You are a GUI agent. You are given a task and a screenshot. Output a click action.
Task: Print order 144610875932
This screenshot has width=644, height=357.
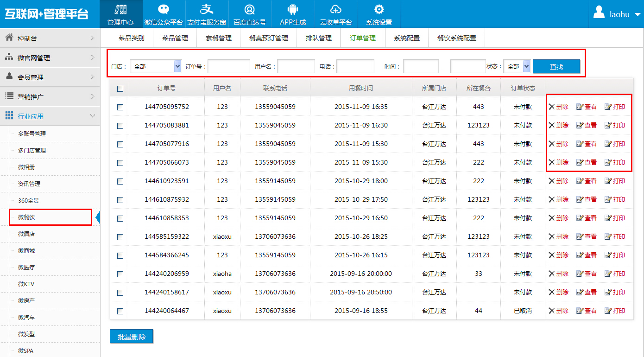615,199
